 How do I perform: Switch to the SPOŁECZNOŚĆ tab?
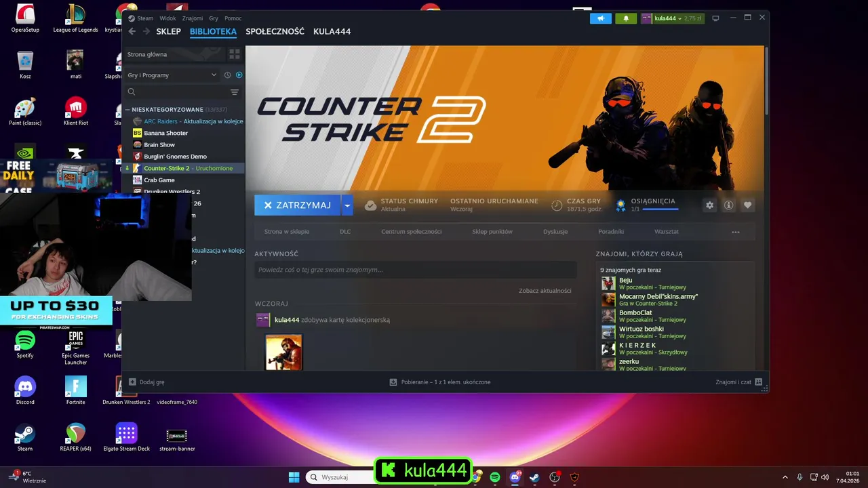point(275,31)
